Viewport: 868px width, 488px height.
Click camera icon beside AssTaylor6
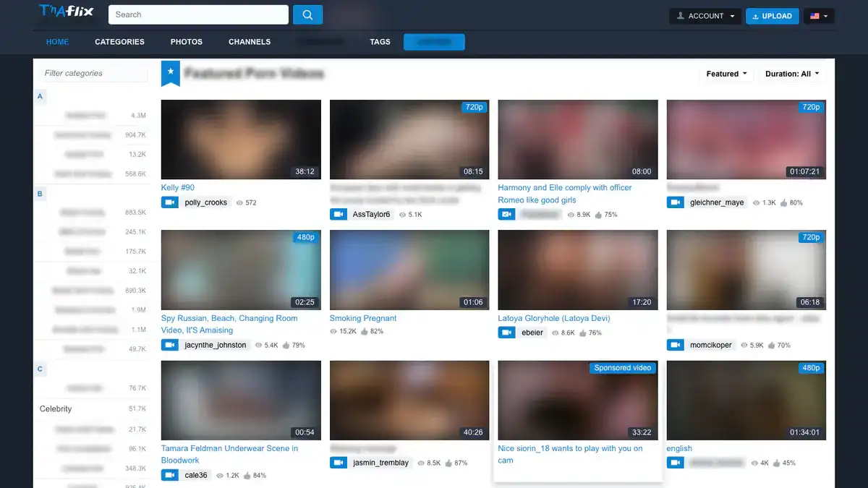coord(338,214)
